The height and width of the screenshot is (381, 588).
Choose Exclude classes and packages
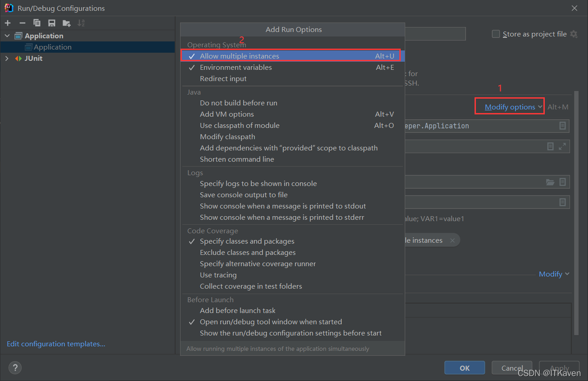[293, 253]
